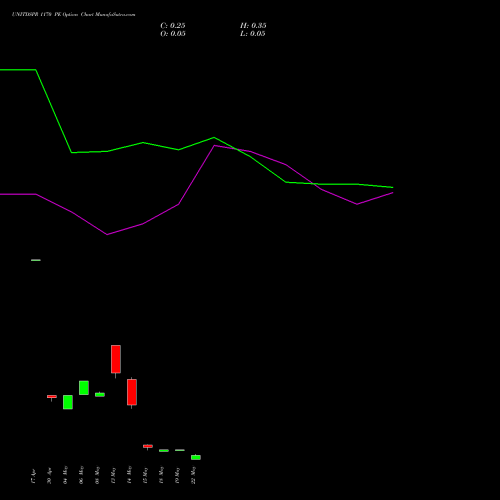This screenshot has width=500, height=500.
Task: Click the close value C: 0.25
Action: tap(173, 26)
